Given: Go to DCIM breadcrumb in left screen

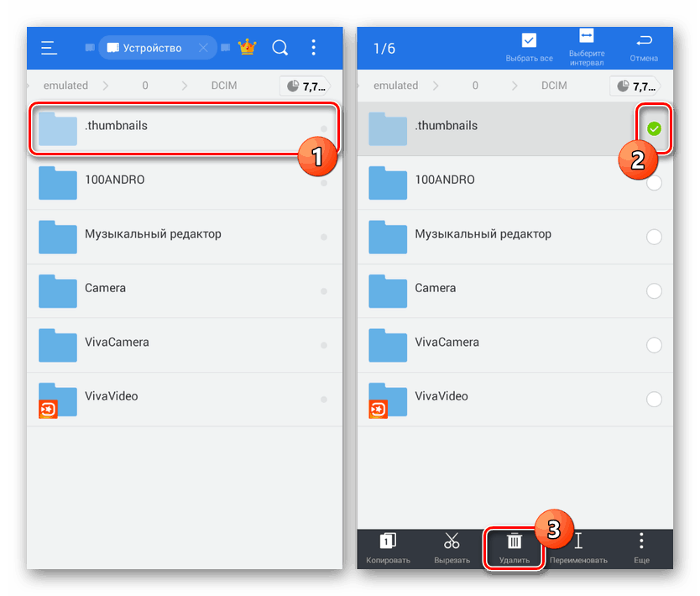Looking at the screenshot, I should 224,86.
